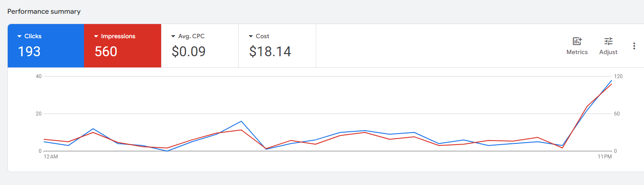Click the 12 AM x-axis label

point(51,157)
